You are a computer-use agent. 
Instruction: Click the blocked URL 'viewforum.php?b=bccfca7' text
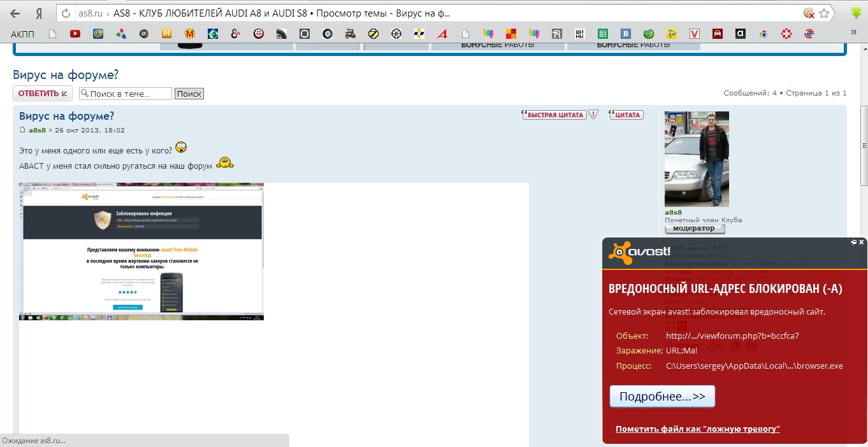(732, 336)
